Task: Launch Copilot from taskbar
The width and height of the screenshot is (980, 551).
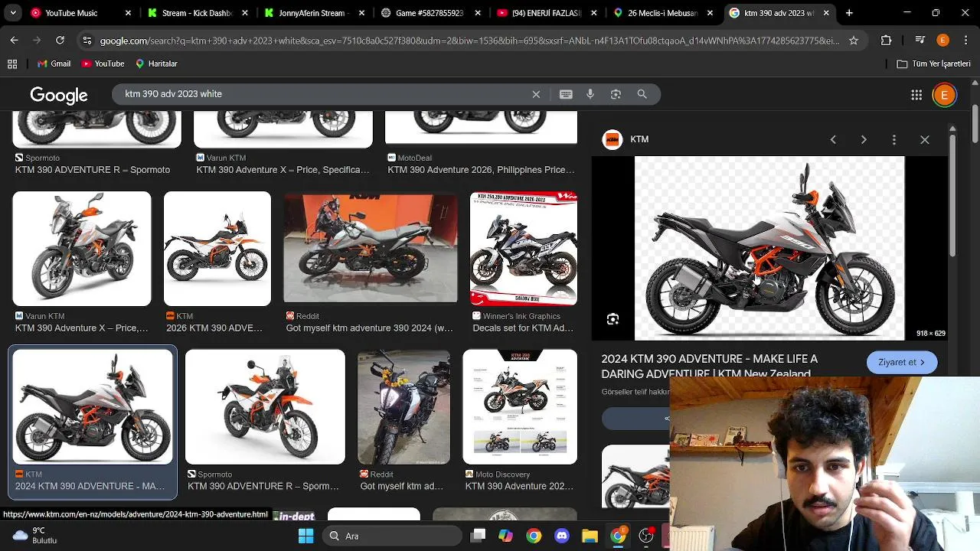Action: [x=505, y=536]
